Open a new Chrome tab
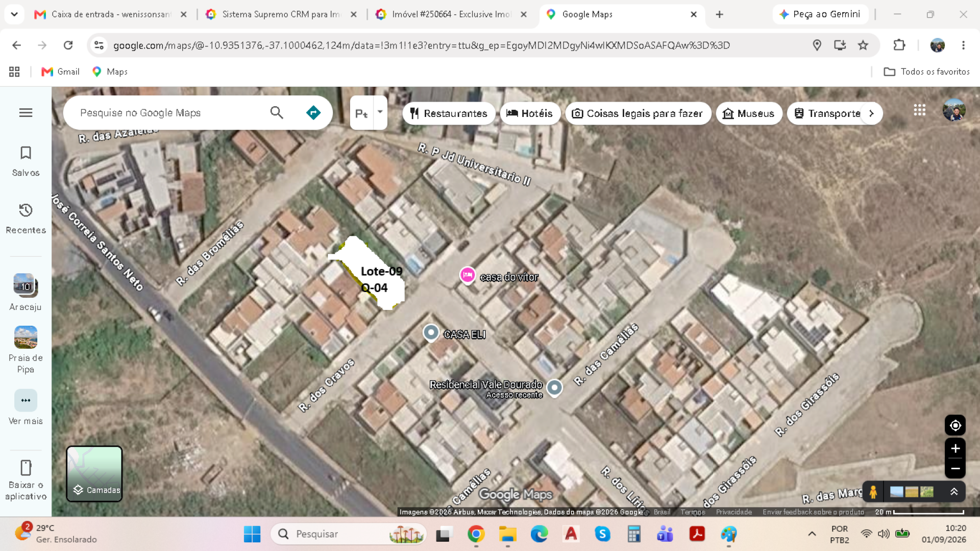Viewport: 980px width, 551px height. [719, 14]
